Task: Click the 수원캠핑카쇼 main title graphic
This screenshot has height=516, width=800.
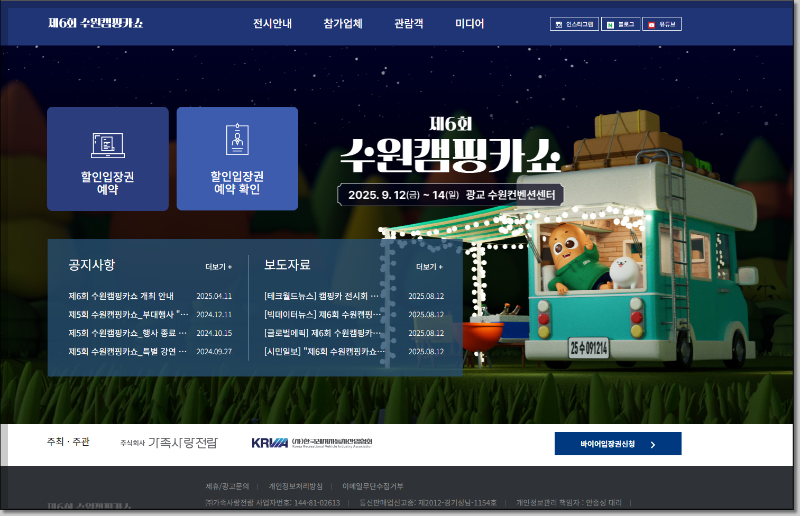Action: (x=450, y=154)
